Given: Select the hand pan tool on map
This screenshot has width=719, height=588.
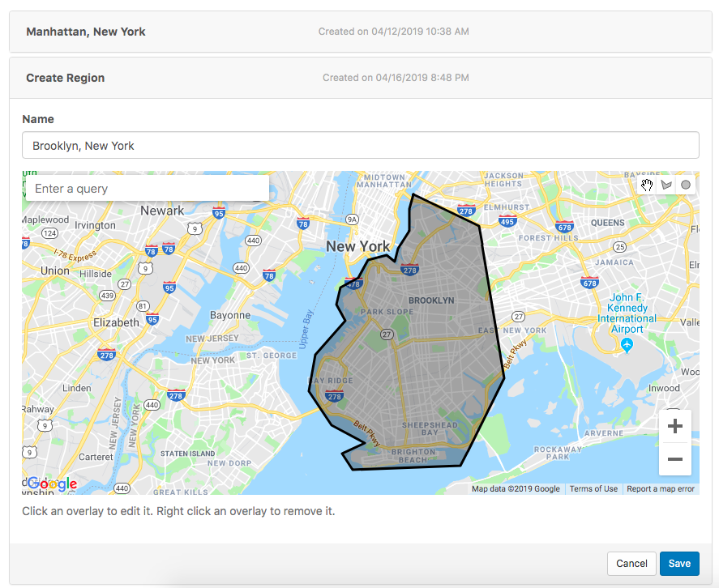Looking at the screenshot, I should click(647, 185).
